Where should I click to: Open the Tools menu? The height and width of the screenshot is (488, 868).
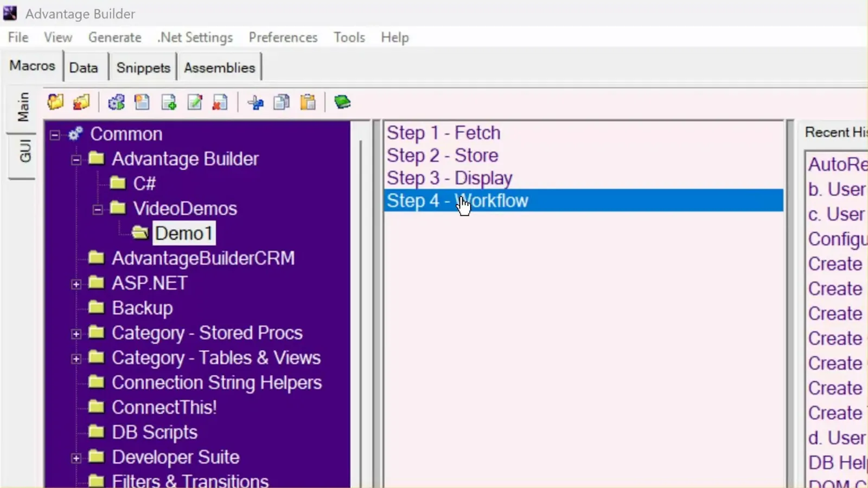point(349,37)
